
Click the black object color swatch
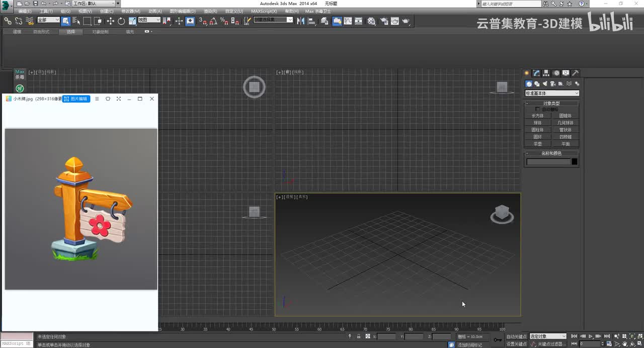[575, 161]
